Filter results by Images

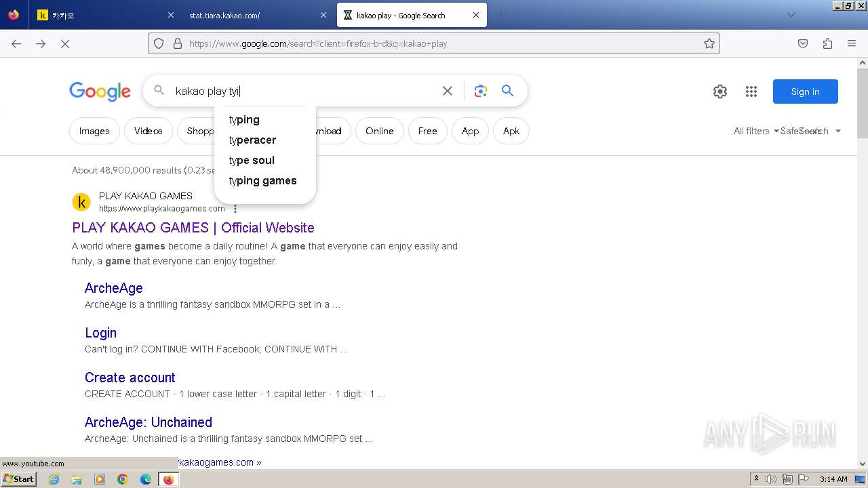coord(94,131)
